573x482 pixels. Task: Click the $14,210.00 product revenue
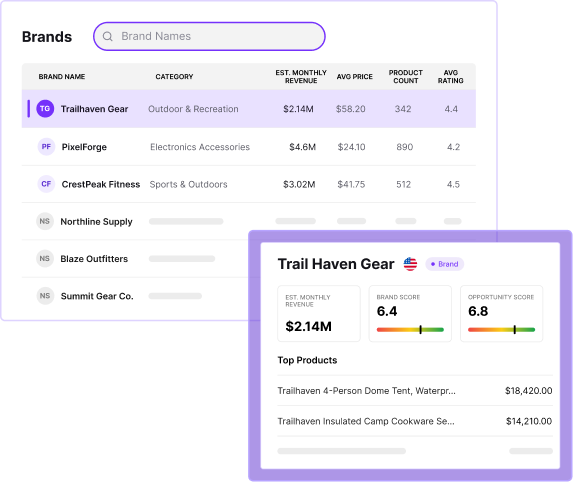pos(529,421)
